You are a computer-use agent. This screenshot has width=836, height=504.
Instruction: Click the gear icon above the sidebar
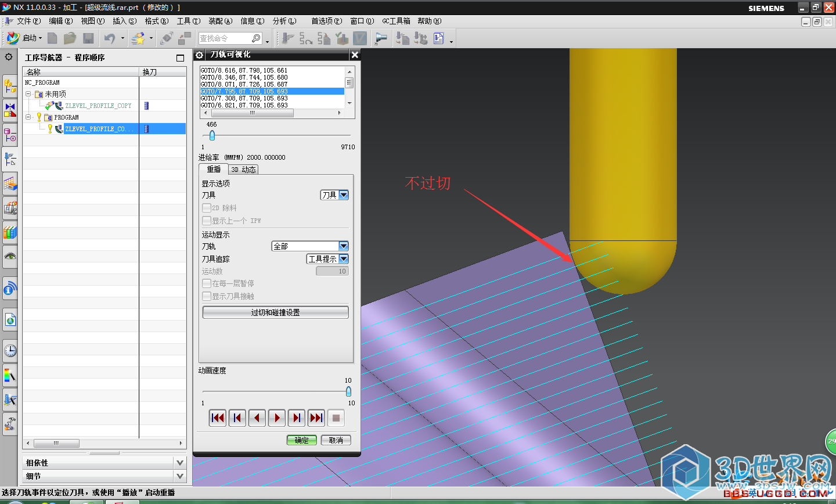(x=9, y=57)
